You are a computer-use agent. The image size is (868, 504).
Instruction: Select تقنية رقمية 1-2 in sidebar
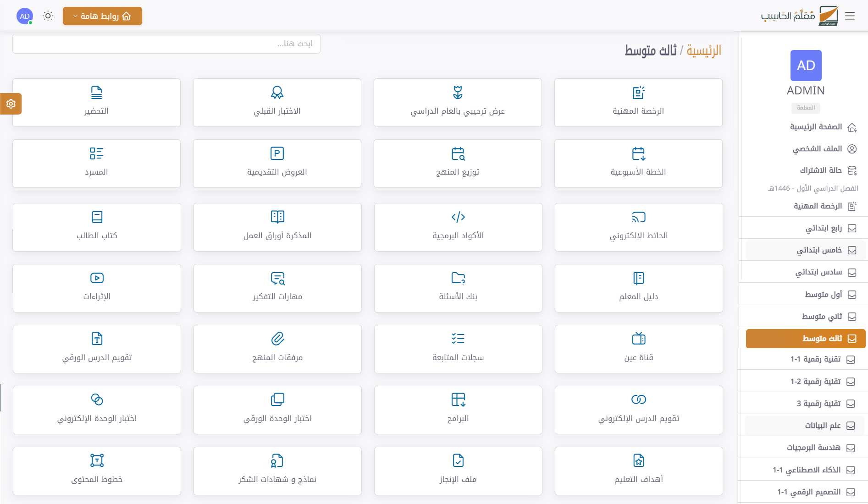click(x=804, y=382)
